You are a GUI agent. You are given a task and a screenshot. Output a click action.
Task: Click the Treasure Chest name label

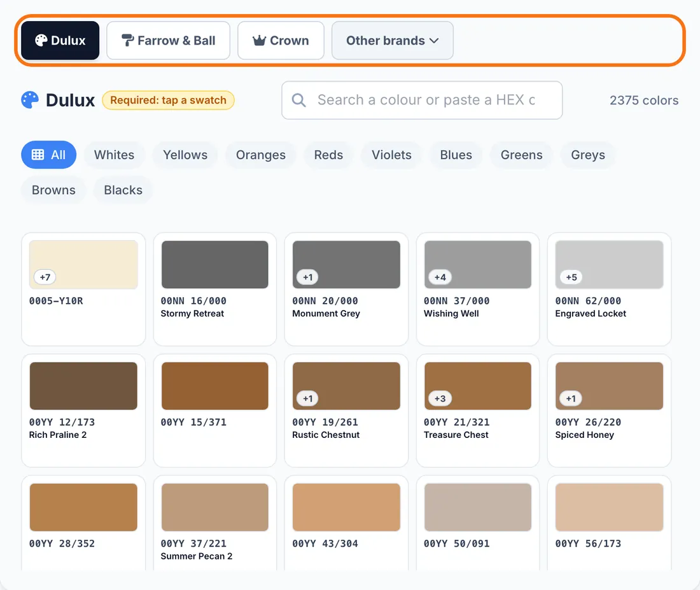point(456,435)
